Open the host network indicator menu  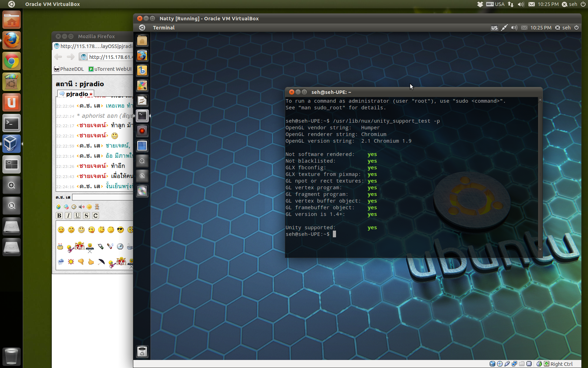coord(511,4)
